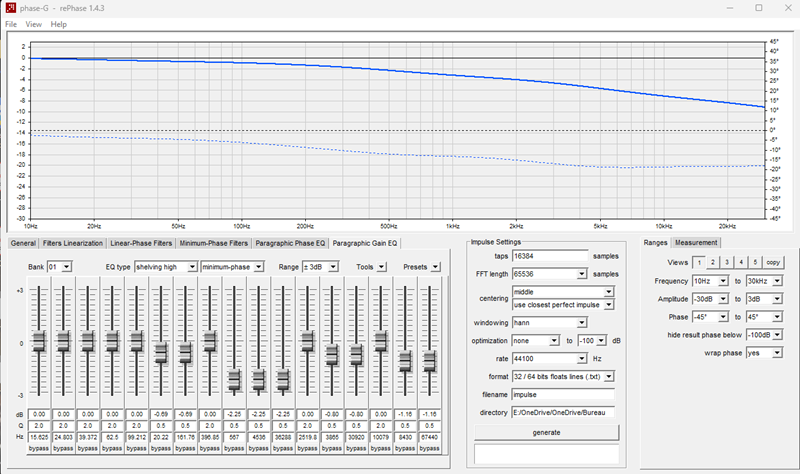This screenshot has height=474, width=800.
Task: Click the generate button
Action: click(x=546, y=432)
